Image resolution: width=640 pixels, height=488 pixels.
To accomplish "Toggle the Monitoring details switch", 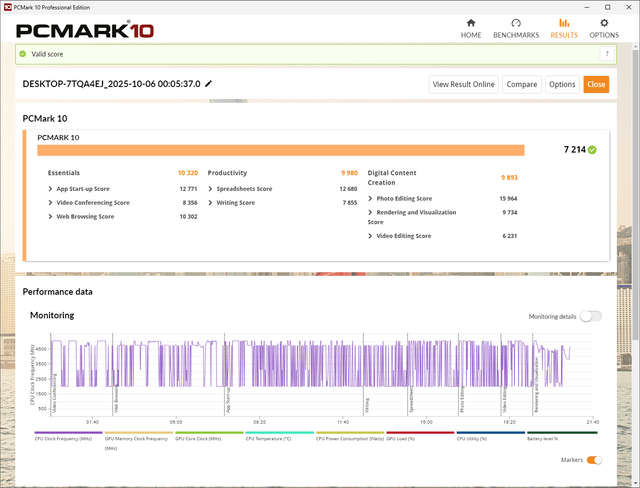I will coord(591,316).
